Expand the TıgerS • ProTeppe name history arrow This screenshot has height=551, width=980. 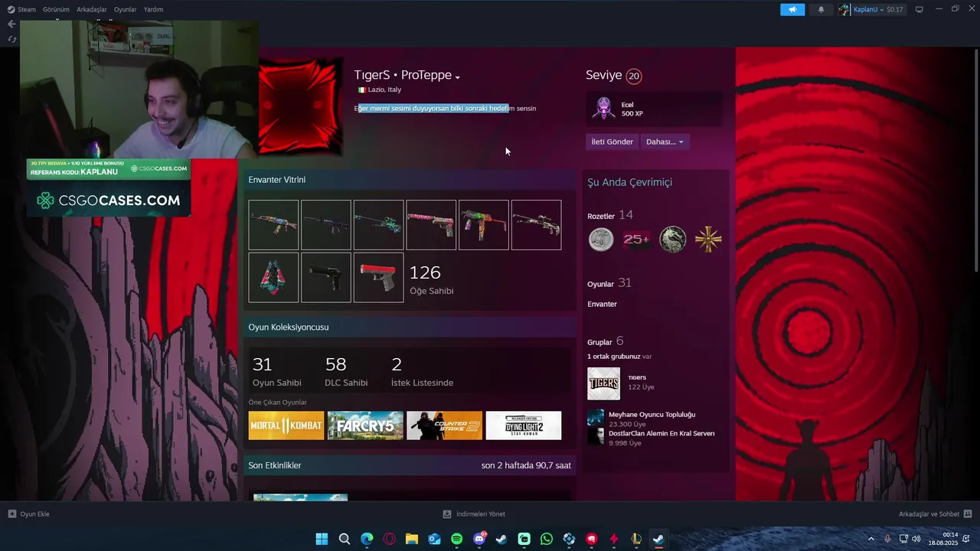click(457, 77)
